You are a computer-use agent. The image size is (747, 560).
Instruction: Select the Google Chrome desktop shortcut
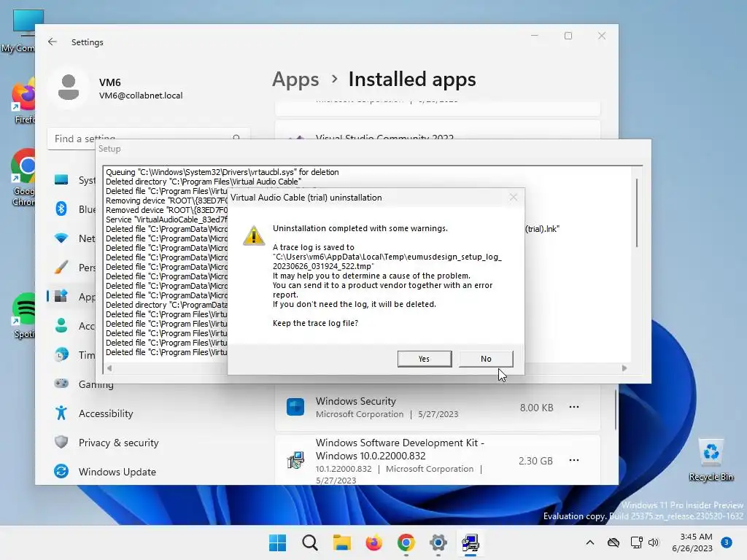[23, 177]
